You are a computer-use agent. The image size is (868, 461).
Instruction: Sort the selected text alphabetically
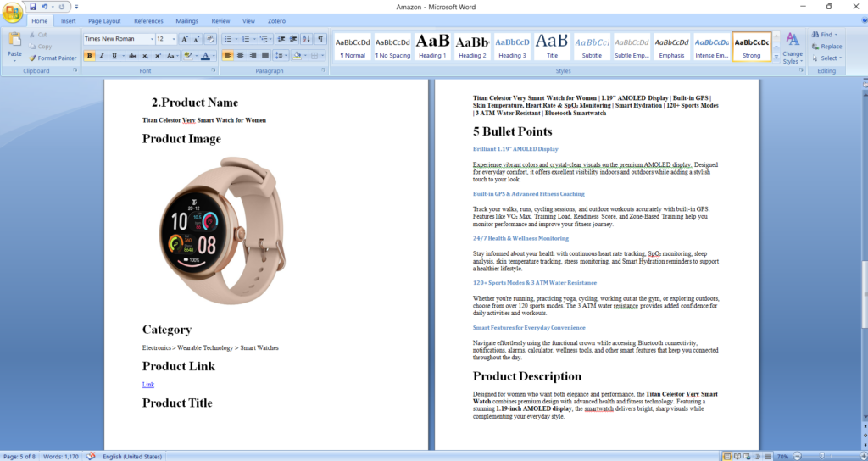307,39
